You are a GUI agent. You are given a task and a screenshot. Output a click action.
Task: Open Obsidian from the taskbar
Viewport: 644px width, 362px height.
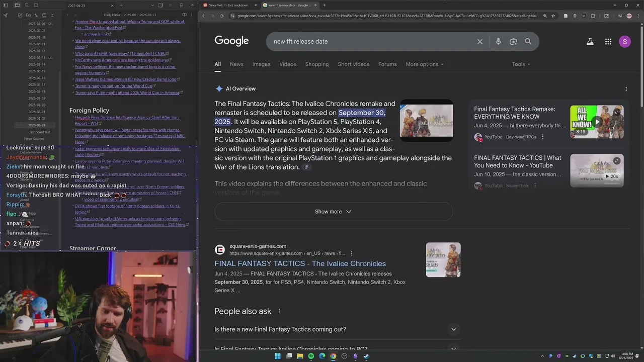(355, 356)
